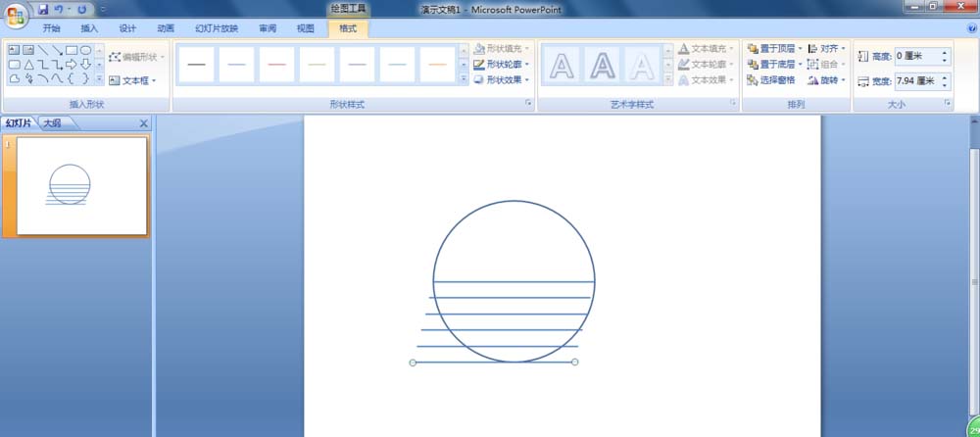Screen dimensions: 980x437
Task: Select the right brace shape
Action: pos(85,78)
